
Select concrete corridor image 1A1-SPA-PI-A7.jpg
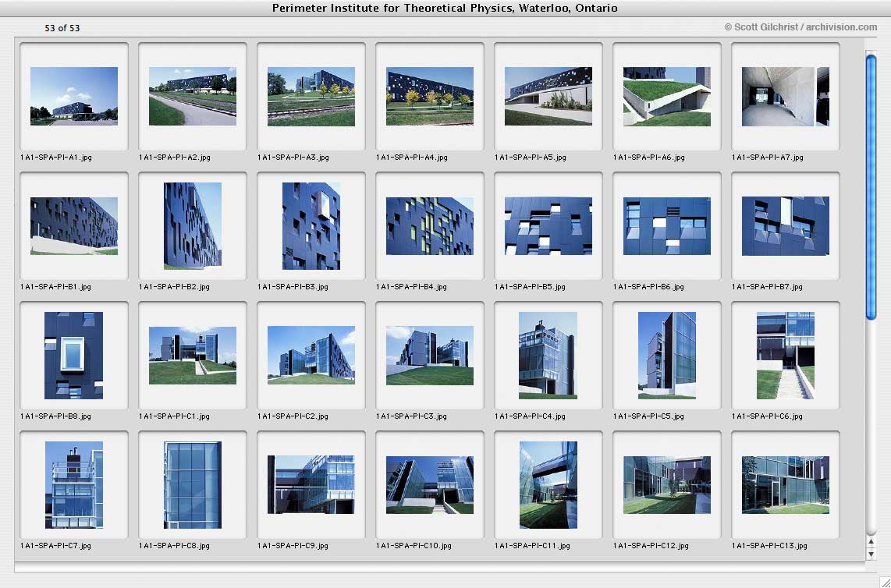point(786,96)
